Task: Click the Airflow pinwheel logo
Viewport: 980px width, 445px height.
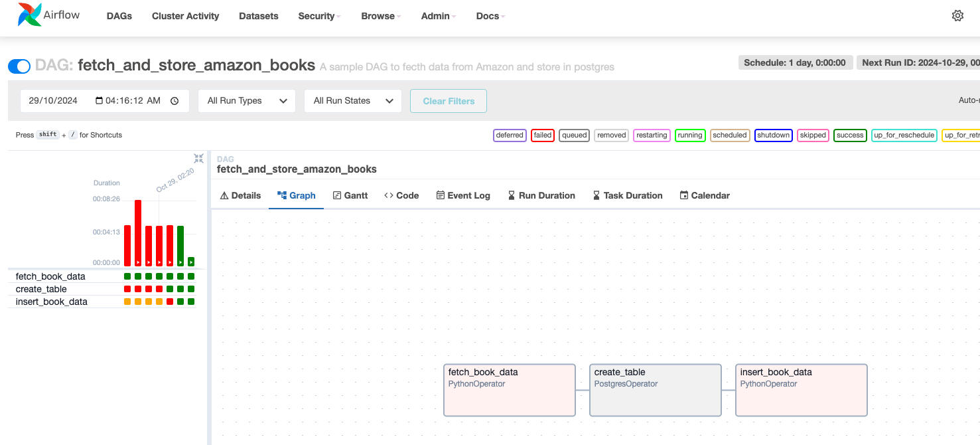Action: 29,15
